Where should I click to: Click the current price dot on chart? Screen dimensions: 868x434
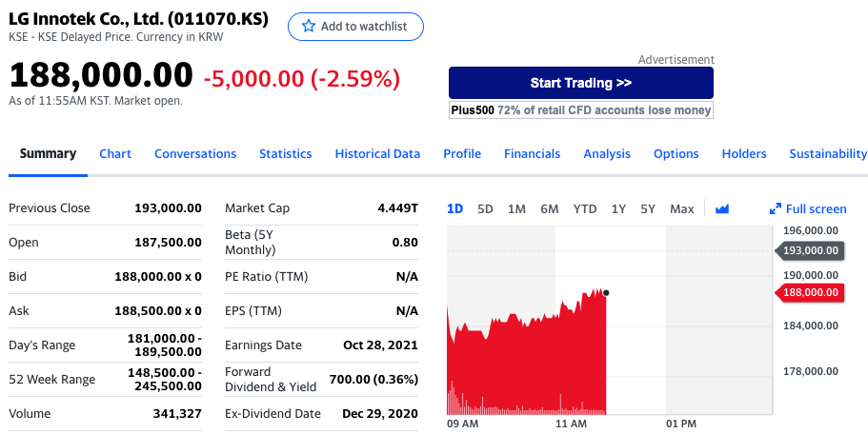[x=606, y=293]
